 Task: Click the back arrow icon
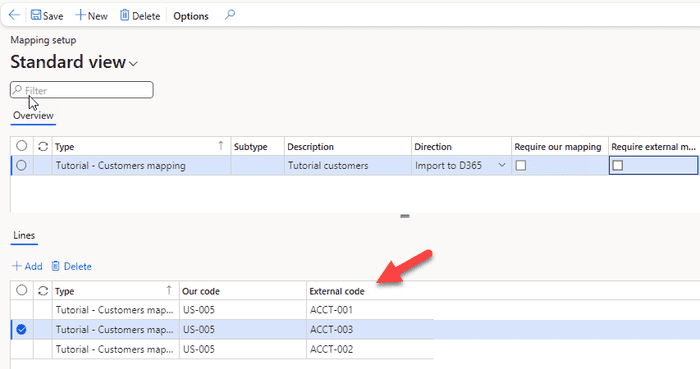(14, 15)
